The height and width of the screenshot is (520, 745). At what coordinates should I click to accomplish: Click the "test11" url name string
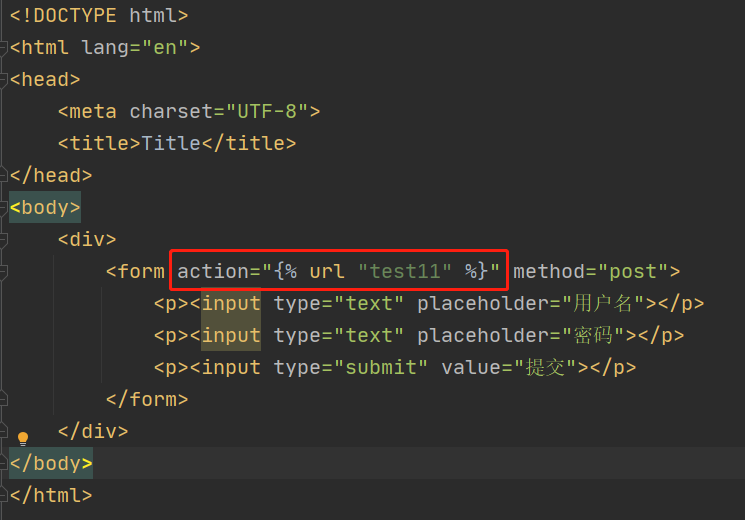coord(405,272)
